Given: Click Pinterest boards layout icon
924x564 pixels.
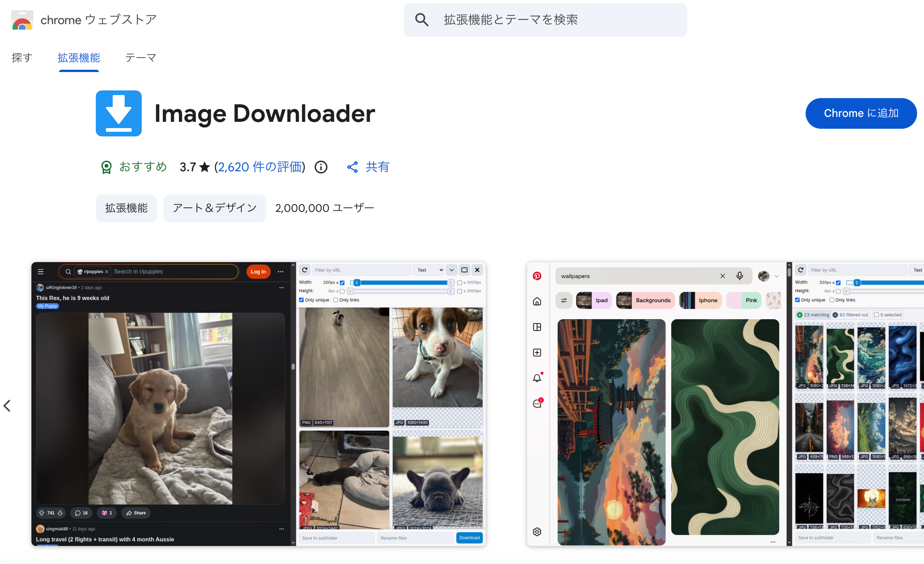Looking at the screenshot, I should [537, 327].
